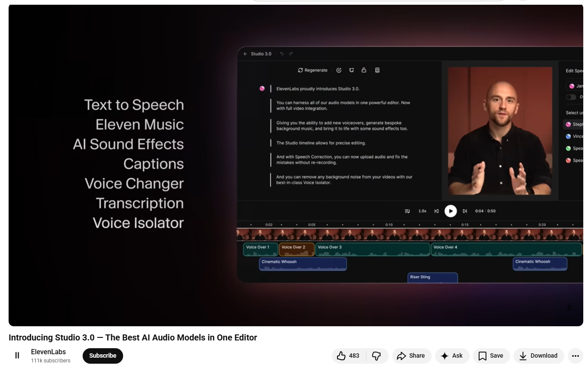Click the 0:10 mark on the timeline ruler
This screenshot has width=588, height=368.
pyautogui.click(x=389, y=225)
